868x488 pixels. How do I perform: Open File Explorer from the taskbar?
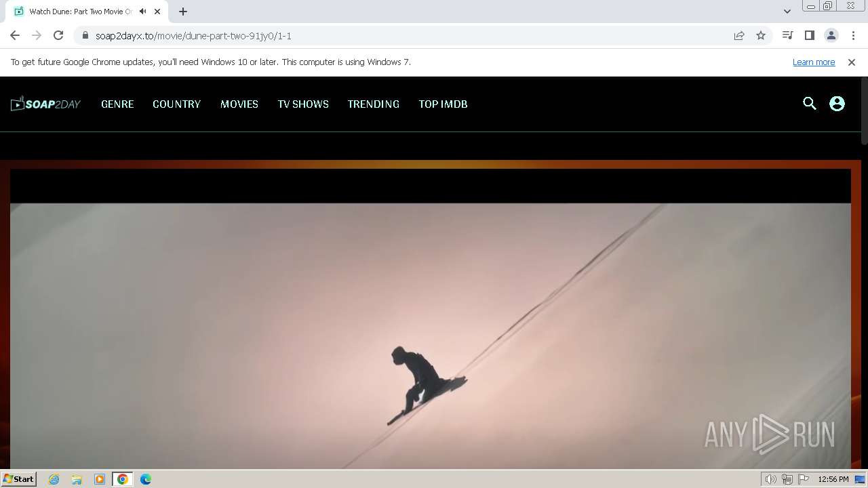[77, 479]
